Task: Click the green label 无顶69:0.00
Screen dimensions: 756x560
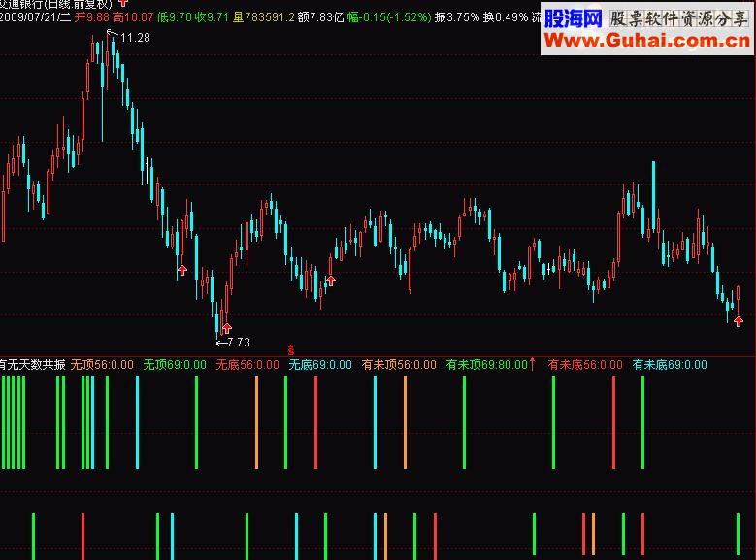Action: (x=175, y=365)
